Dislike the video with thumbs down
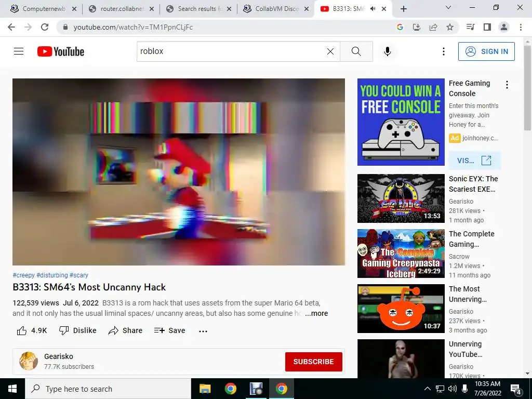532x399 pixels. pos(78,330)
